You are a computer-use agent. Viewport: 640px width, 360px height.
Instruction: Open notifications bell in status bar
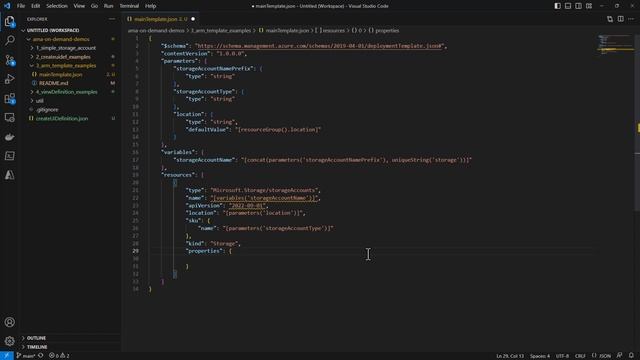click(x=631, y=356)
